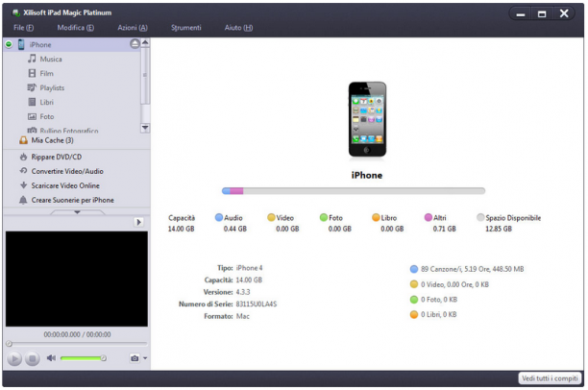
Task: Click the Mia Cache folder icon
Action: click(x=24, y=140)
